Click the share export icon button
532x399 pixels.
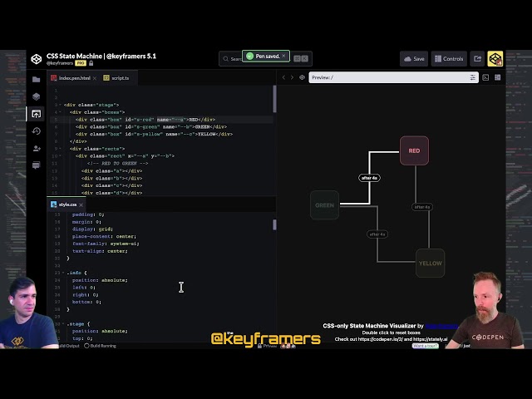point(477,59)
